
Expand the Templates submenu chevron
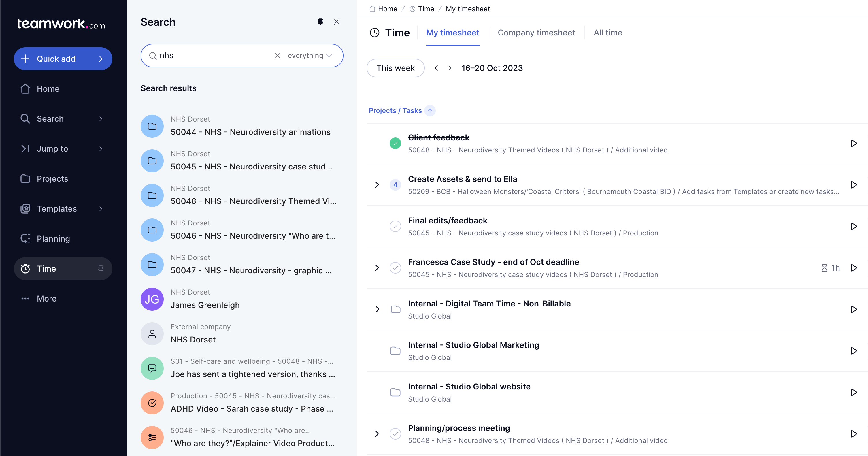click(x=101, y=209)
